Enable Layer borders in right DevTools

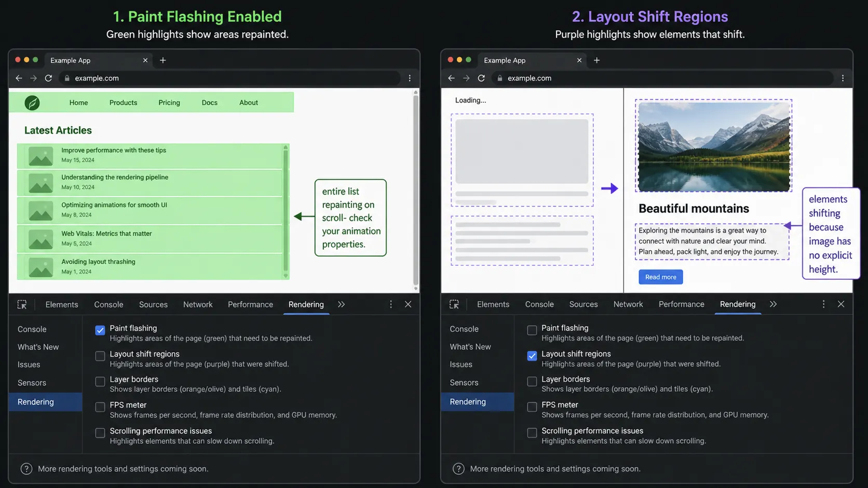point(532,382)
